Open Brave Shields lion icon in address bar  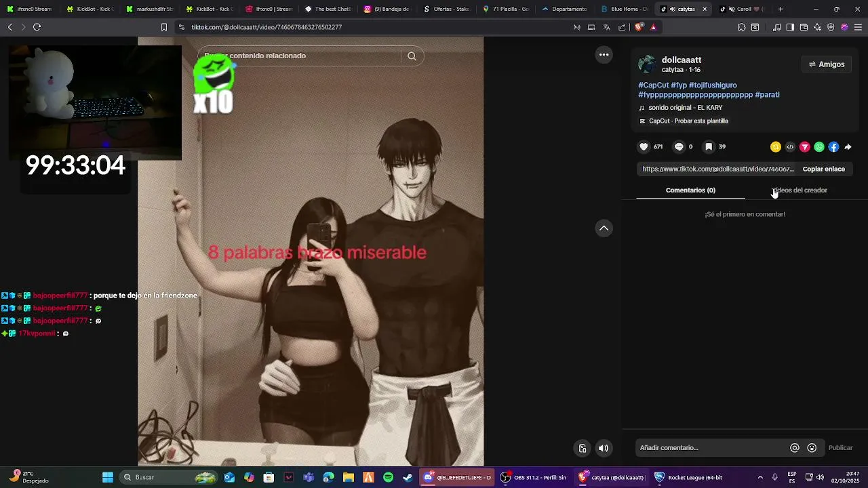tap(639, 27)
